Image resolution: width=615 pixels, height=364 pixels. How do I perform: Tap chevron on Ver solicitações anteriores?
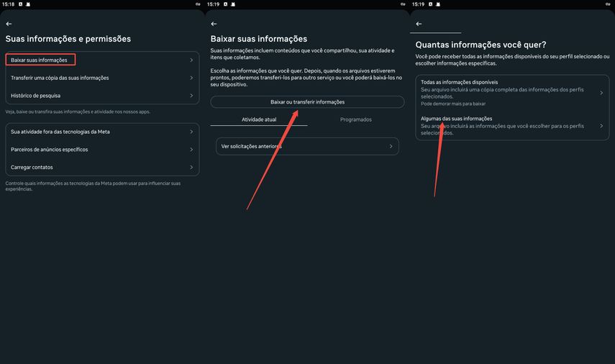(x=391, y=146)
